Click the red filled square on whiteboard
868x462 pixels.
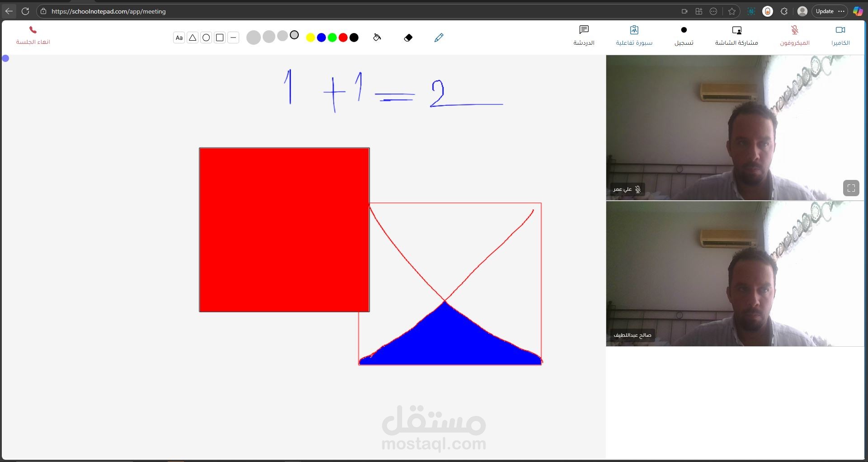point(284,230)
